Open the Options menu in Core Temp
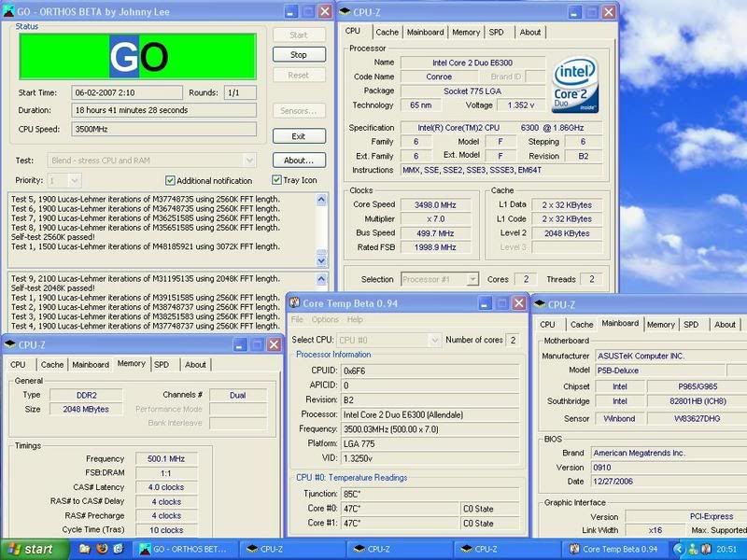The image size is (747, 560). [x=325, y=319]
